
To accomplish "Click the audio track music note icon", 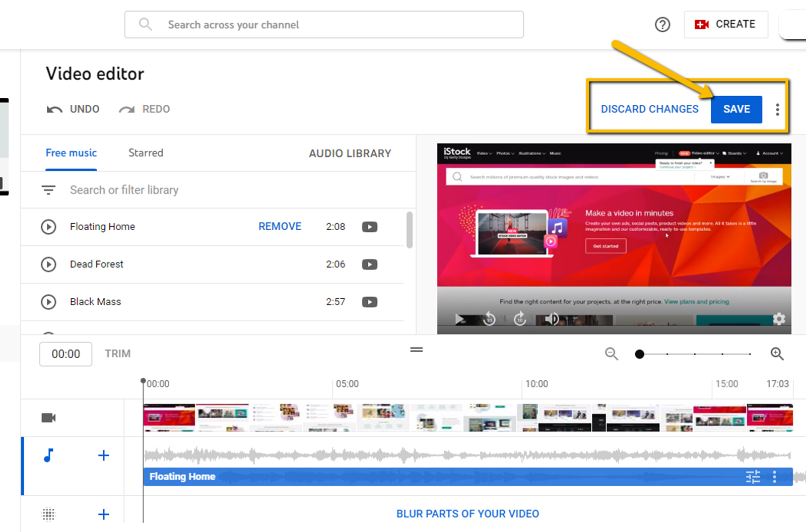I will (x=48, y=455).
